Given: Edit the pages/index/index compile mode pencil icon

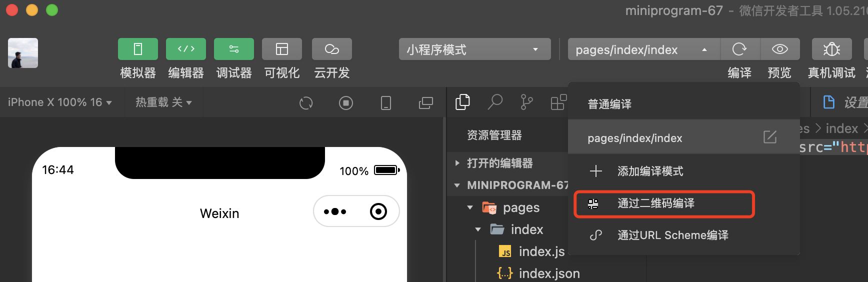Looking at the screenshot, I should [x=770, y=137].
